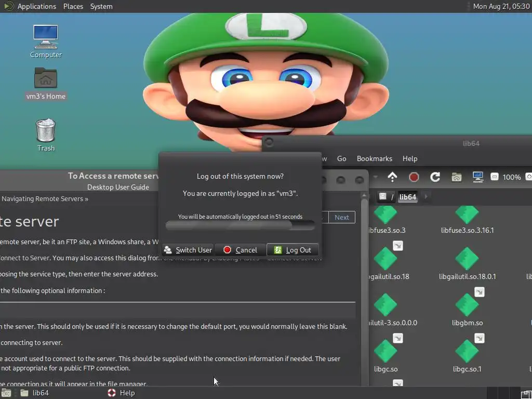Select the libgc.so.1 file icon
Screen dimensions: 532x399
(467, 351)
